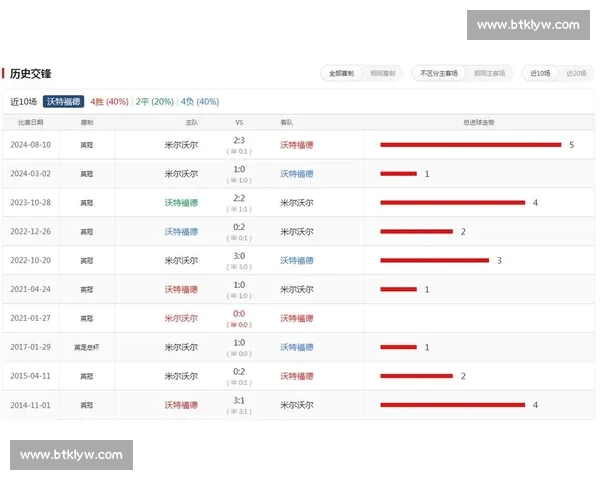Open the 0:0 score of 2021-01-27
The image size is (600, 480).
tap(239, 314)
